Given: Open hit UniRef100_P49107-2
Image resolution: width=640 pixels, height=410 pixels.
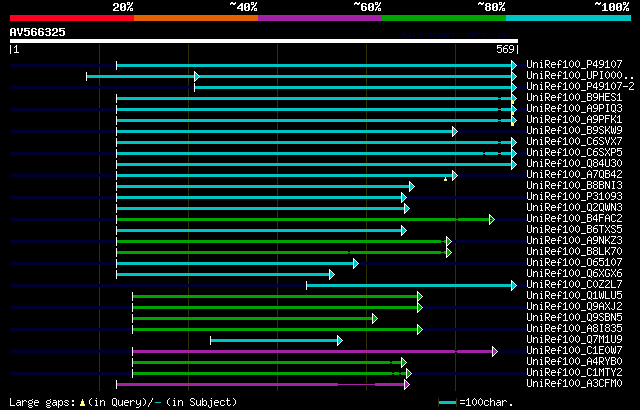Looking at the screenshot, I should [x=580, y=86].
